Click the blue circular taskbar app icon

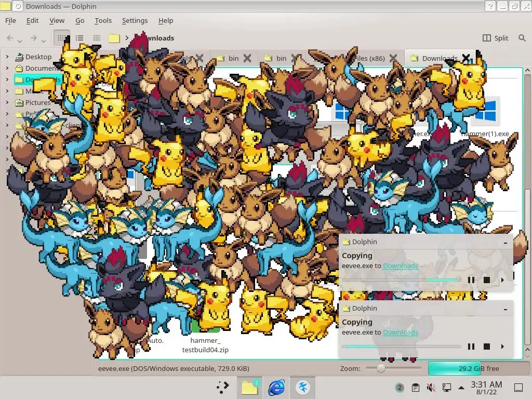coord(303,387)
